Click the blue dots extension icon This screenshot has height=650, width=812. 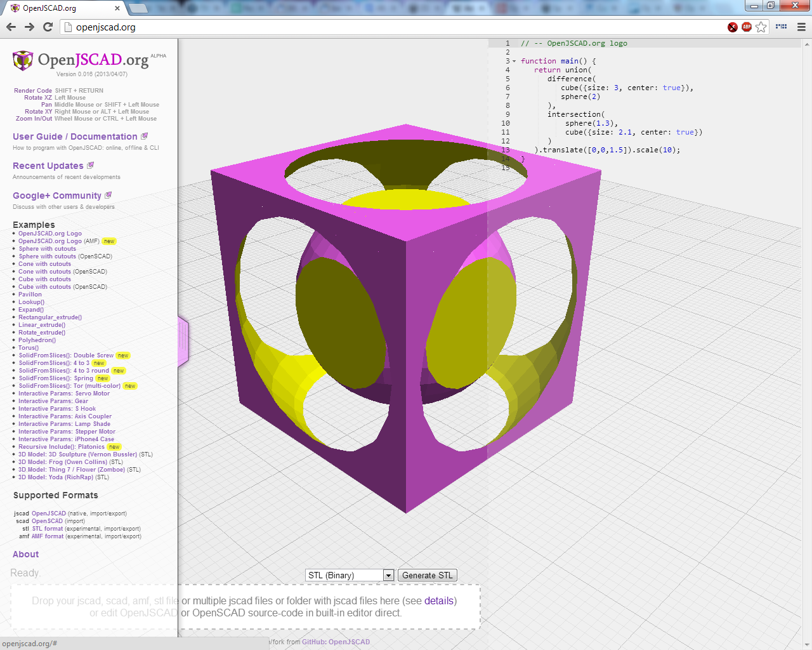pos(782,27)
